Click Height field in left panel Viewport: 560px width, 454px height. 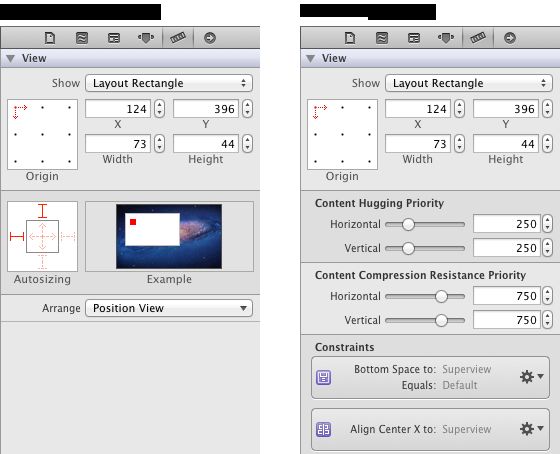pos(206,144)
